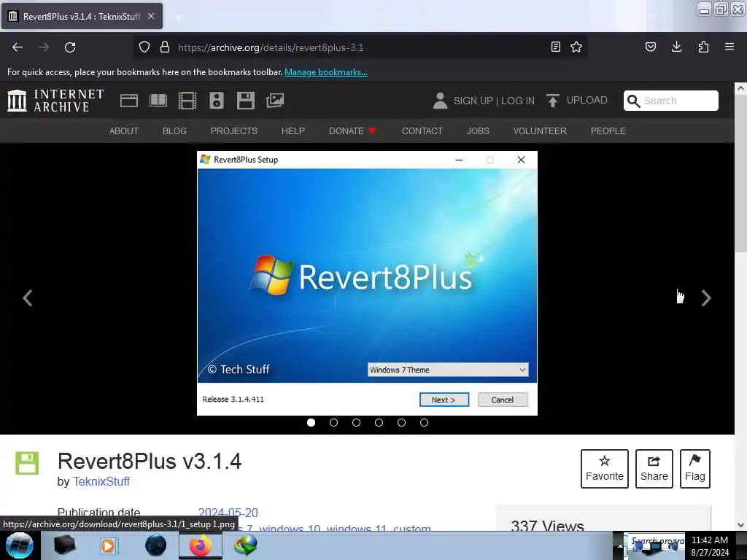Open the PROJECTS menu item
Screen dimensions: 747x560
point(234,131)
